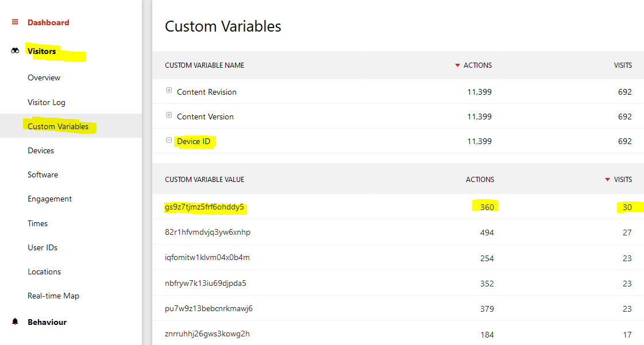Expand the Content Version row
Image resolution: width=644 pixels, height=345 pixels.
(169, 115)
